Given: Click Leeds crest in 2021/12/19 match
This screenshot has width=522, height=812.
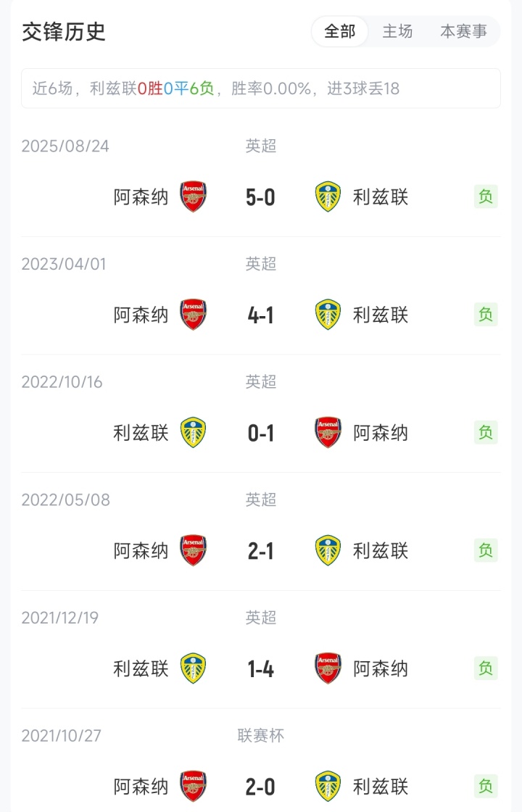Looking at the screenshot, I should (x=194, y=668).
